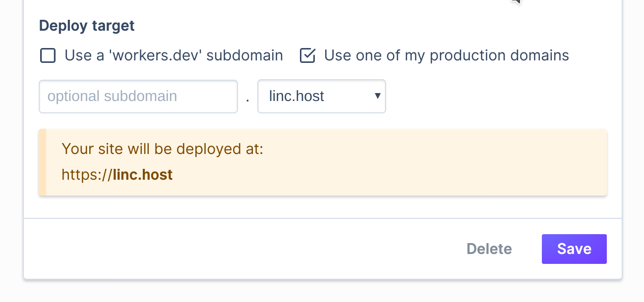Save the deploy target settings
This screenshot has width=644, height=302.
tap(574, 249)
